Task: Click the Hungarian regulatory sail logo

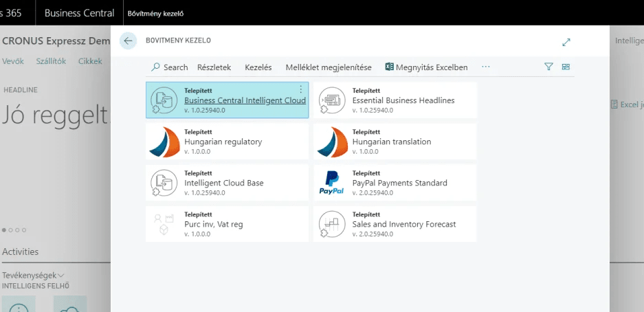Action: coord(166,142)
